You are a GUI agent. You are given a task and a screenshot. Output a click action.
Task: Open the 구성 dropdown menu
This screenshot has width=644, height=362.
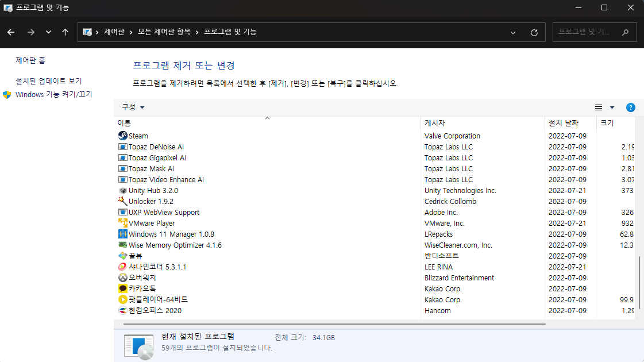pyautogui.click(x=133, y=107)
